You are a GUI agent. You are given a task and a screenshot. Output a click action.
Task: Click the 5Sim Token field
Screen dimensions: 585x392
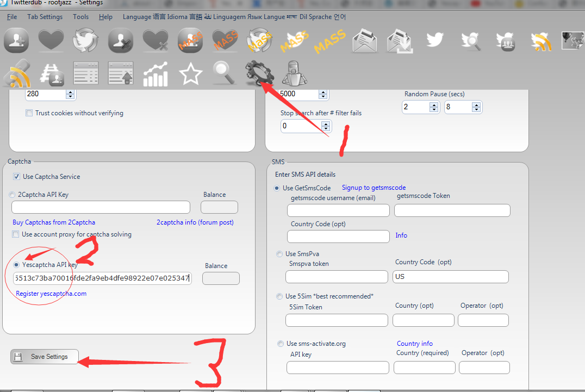click(337, 320)
